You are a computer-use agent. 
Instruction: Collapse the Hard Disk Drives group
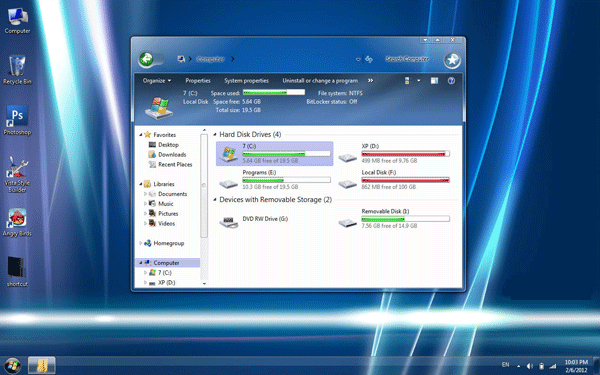click(x=215, y=135)
